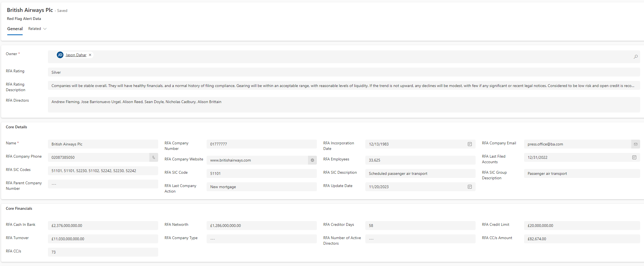Click the email icon next to press.office@ba.com
644x266 pixels.
click(636, 144)
